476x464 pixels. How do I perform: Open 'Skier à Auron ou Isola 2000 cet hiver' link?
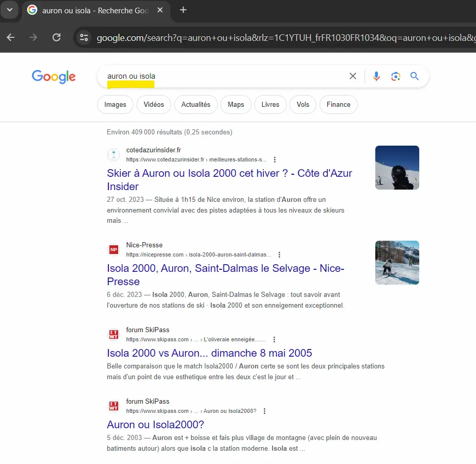230,180
